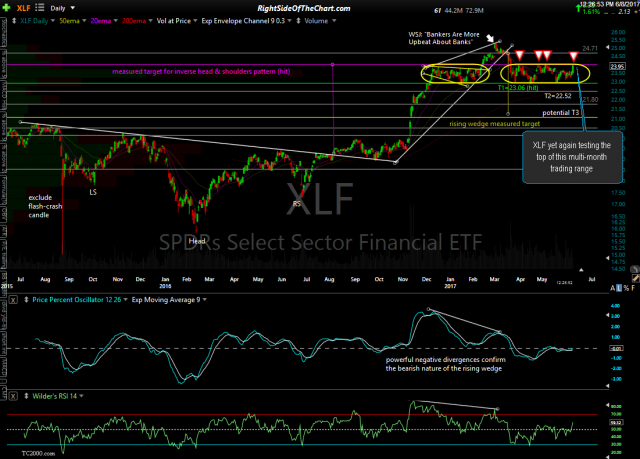Click the white up-triangle on the time axis
The width and height of the screenshot is (640, 459).
point(581,270)
